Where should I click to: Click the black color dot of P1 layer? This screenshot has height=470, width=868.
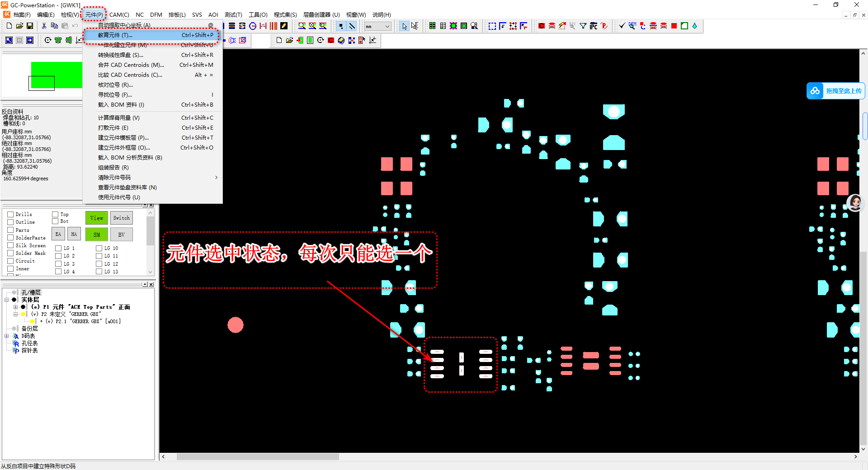(23, 307)
